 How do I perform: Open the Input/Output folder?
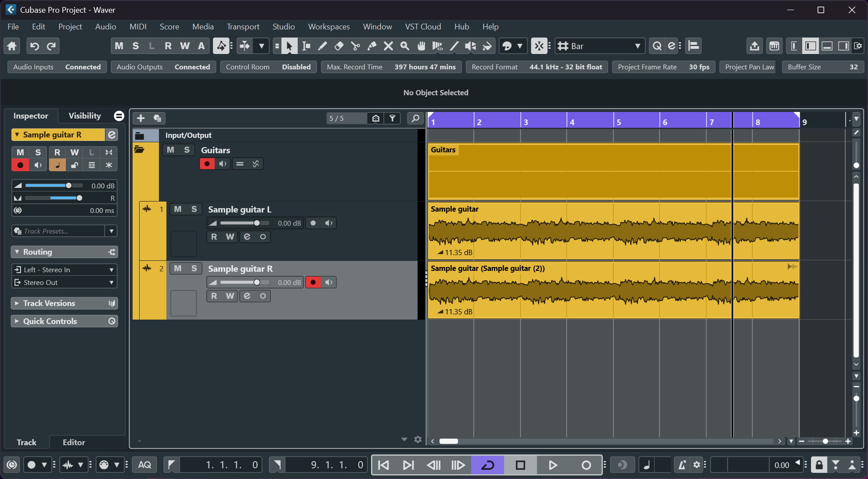[x=140, y=135]
